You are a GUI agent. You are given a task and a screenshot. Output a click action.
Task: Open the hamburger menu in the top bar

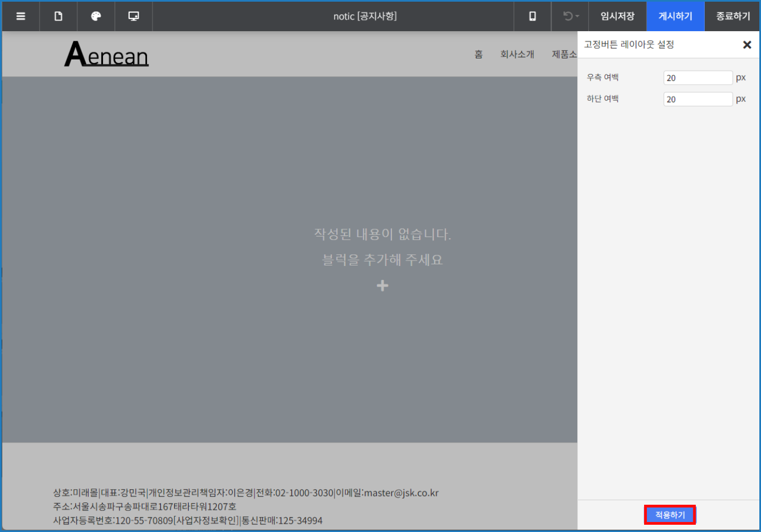click(21, 16)
